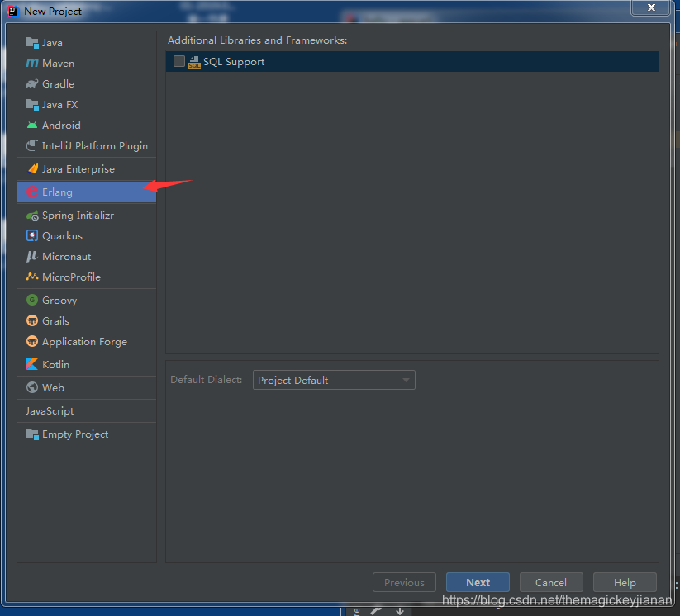Click the Micronaut mu icon
The height and width of the screenshot is (616, 680).
[32, 256]
